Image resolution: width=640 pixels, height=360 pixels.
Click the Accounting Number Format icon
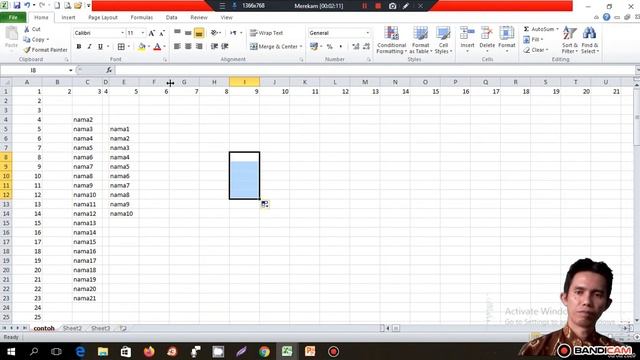tap(313, 47)
